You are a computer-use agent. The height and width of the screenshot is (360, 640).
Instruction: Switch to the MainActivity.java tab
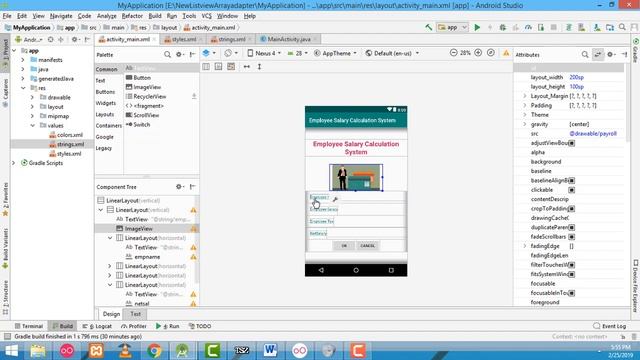[x=289, y=39]
